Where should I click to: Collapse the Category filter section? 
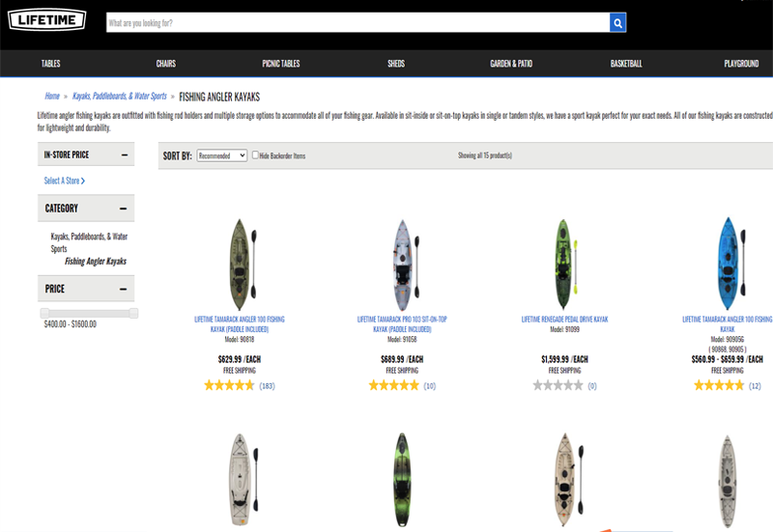click(125, 208)
